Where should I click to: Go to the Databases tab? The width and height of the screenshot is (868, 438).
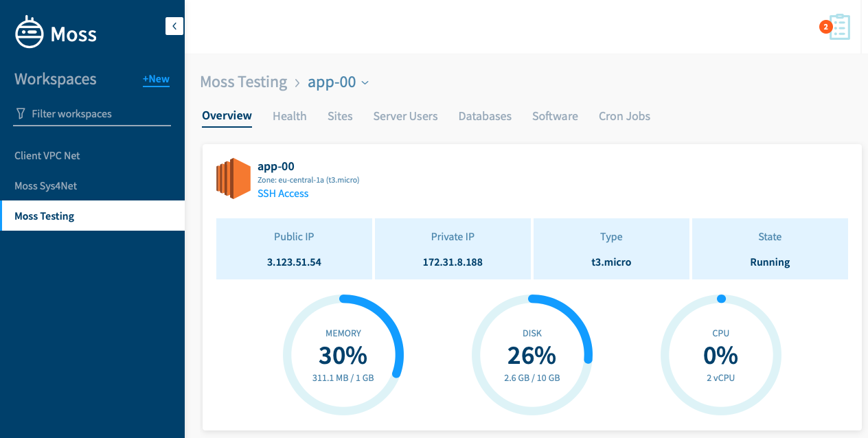[485, 116]
